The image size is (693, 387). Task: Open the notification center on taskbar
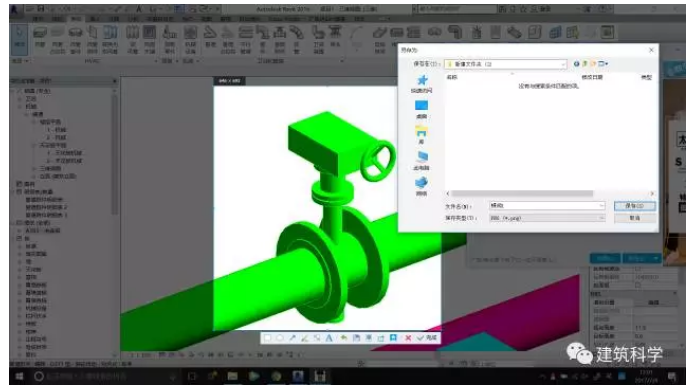point(672,377)
